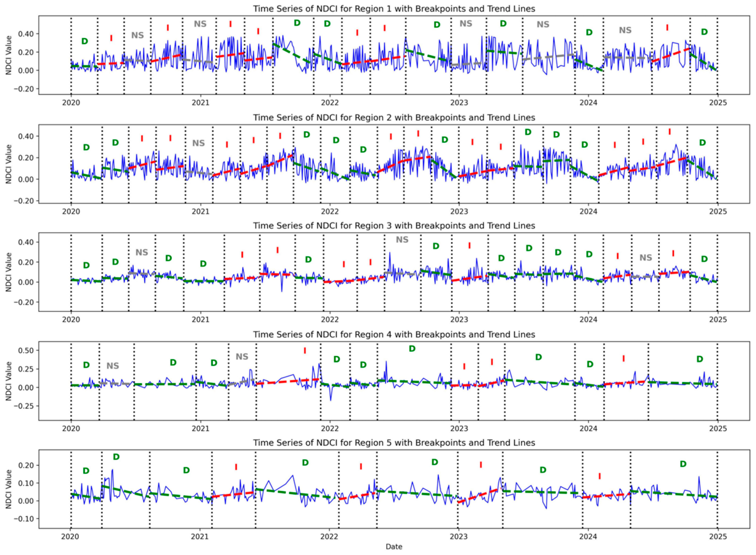
Task: Click the Region 5 chart title
Action: 394,443
